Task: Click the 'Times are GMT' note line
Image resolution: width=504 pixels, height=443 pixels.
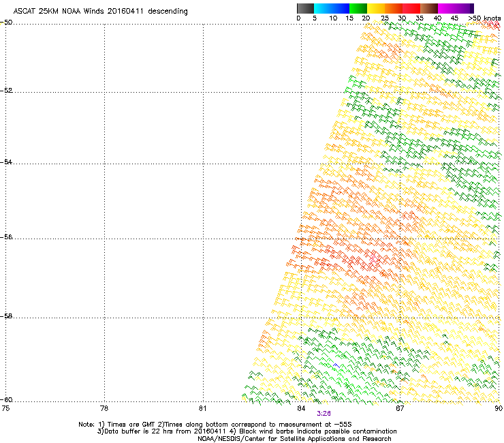Action: (x=215, y=425)
